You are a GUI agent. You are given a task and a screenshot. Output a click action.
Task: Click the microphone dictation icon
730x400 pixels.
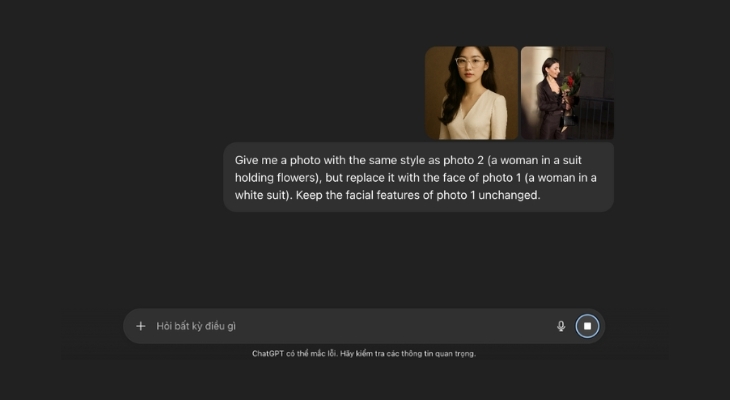pyautogui.click(x=561, y=326)
